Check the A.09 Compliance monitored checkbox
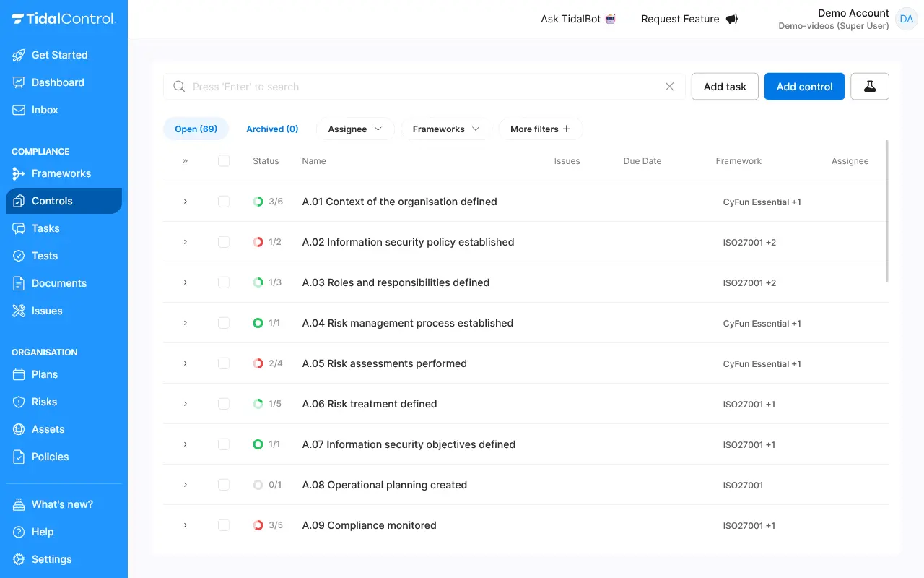Screen dimensions: 924x578 point(224,525)
